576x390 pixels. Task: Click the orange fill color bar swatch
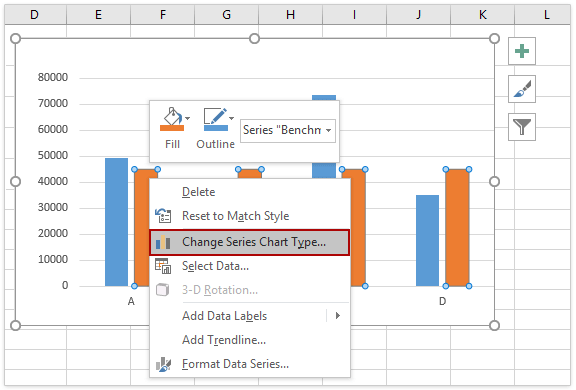click(172, 128)
